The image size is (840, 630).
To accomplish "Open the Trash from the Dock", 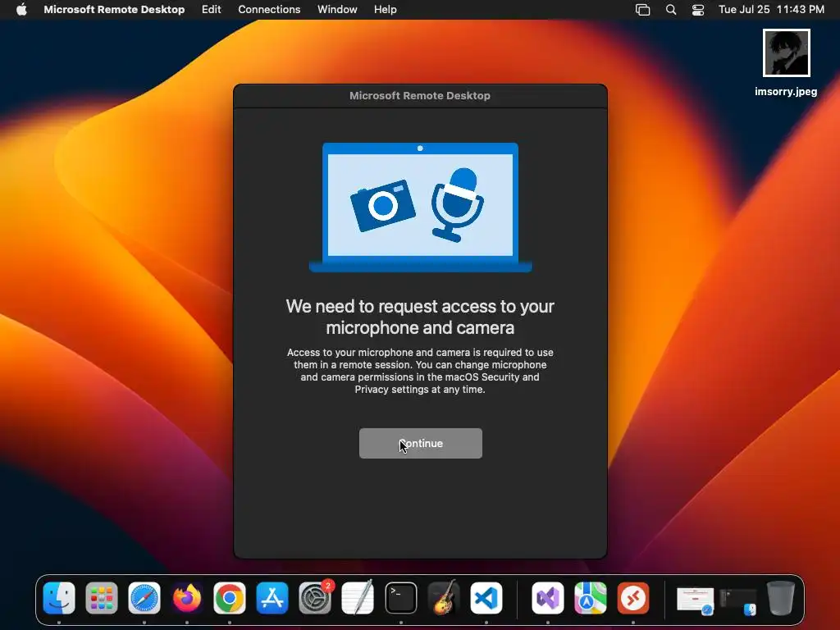I will coord(781,597).
